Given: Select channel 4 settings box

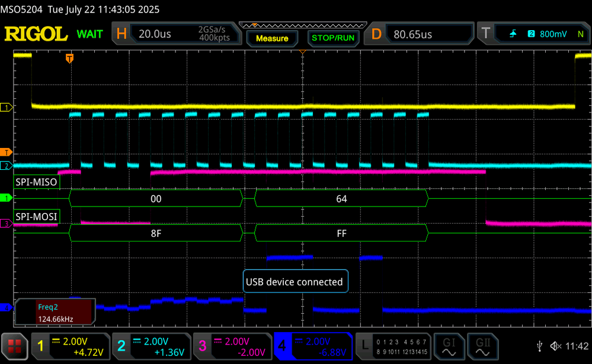Looking at the screenshot, I should coord(313,346).
